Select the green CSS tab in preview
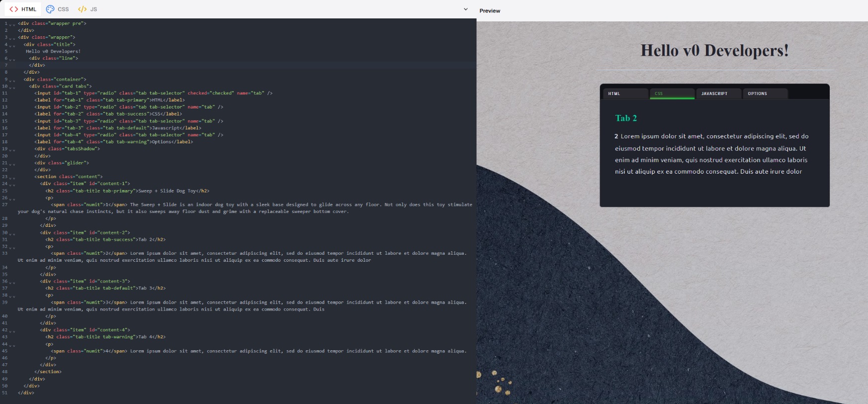The height and width of the screenshot is (404, 868). 672,94
